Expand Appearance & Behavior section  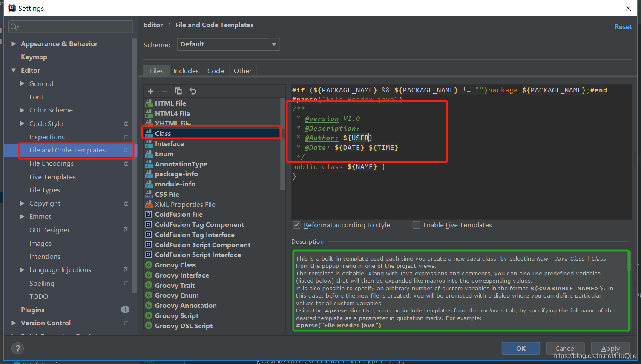click(x=14, y=44)
